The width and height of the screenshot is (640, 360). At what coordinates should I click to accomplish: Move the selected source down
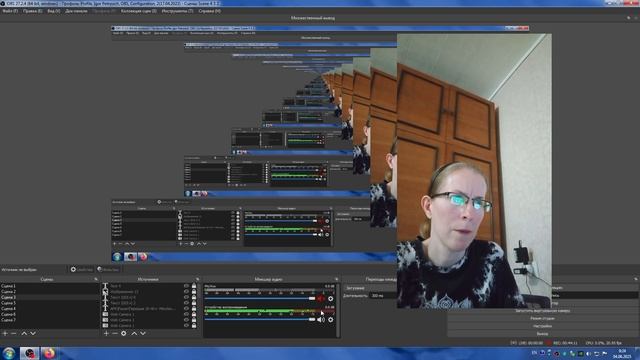143,333
